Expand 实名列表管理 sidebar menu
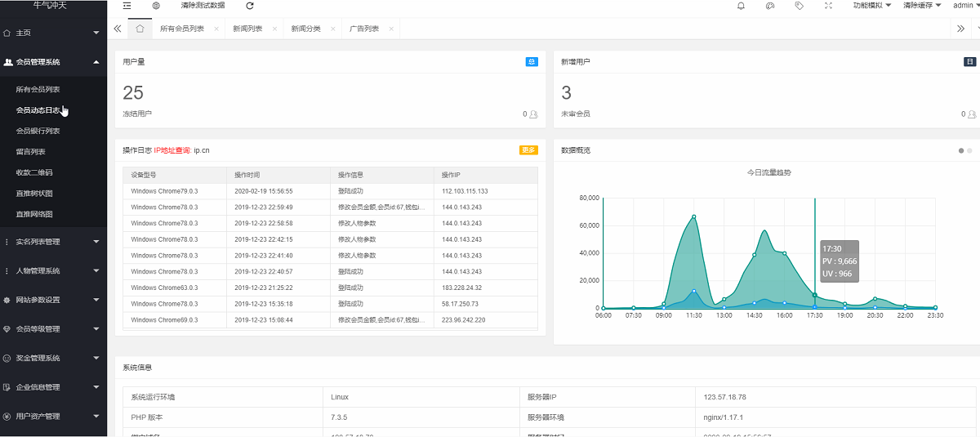 pyautogui.click(x=53, y=242)
